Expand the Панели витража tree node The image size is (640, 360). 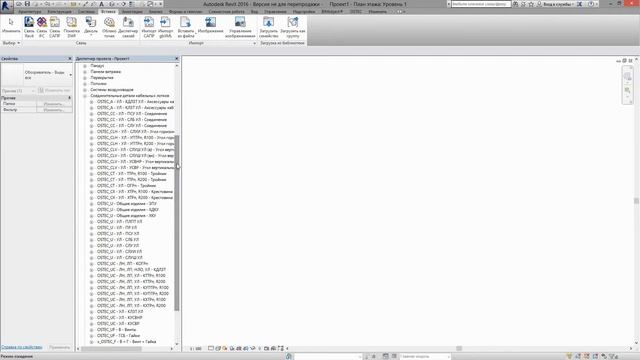[x=85, y=72]
